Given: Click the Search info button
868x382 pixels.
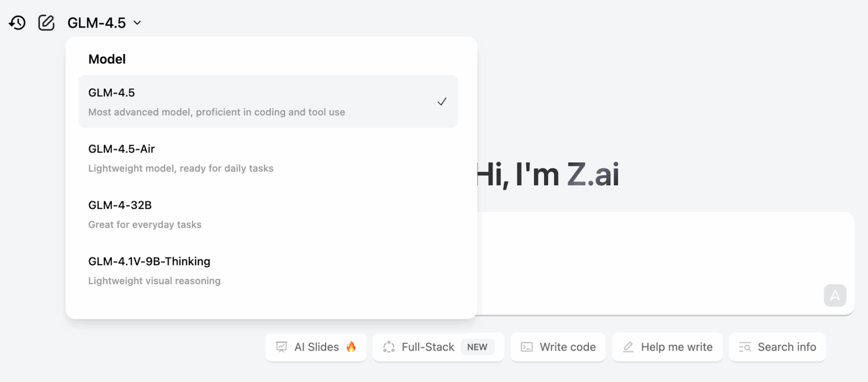Looking at the screenshot, I should click(778, 347).
